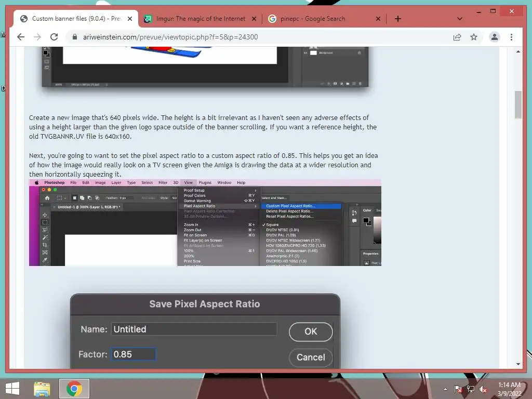Screen dimensions: 532x399
Task: Open a new tab with the plus button
Action: click(398, 19)
